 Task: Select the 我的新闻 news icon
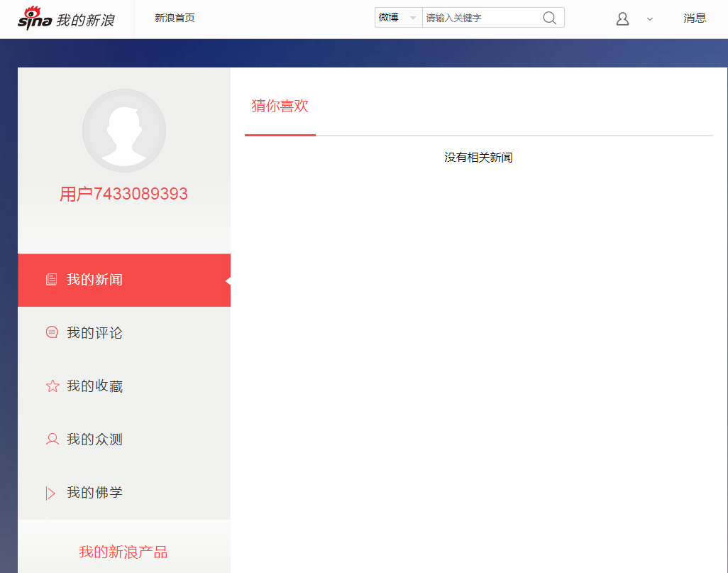[50, 279]
